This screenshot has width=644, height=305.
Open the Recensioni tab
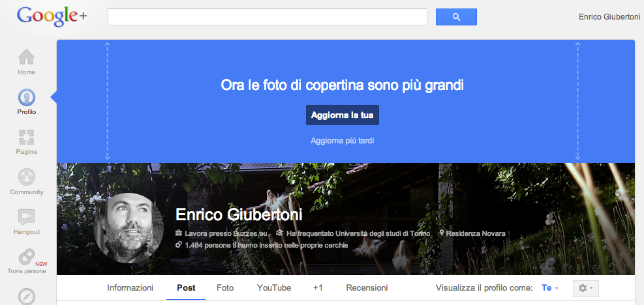[x=367, y=288]
